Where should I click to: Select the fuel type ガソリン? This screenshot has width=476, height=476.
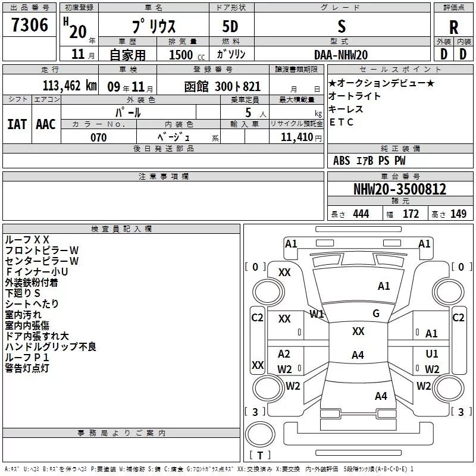tap(231, 54)
